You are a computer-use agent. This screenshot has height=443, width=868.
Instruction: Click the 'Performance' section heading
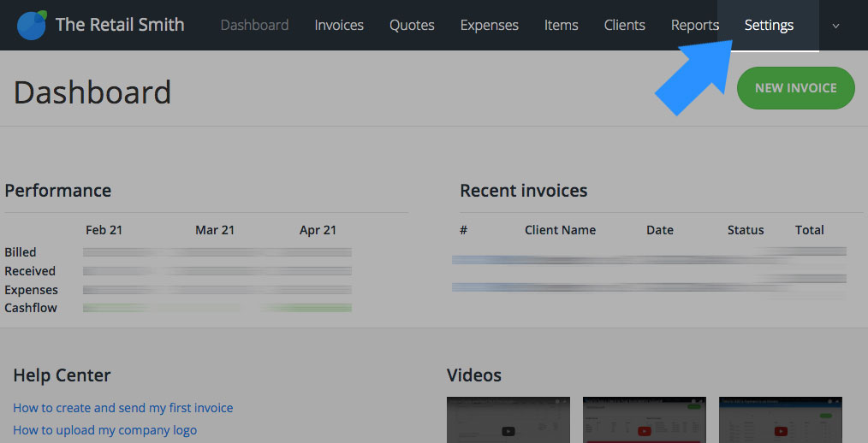click(57, 190)
